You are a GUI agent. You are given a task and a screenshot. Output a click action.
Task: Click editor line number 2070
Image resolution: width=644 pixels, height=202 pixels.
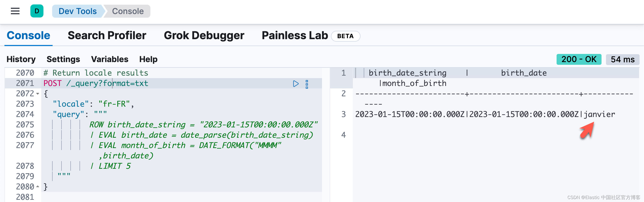coord(25,73)
